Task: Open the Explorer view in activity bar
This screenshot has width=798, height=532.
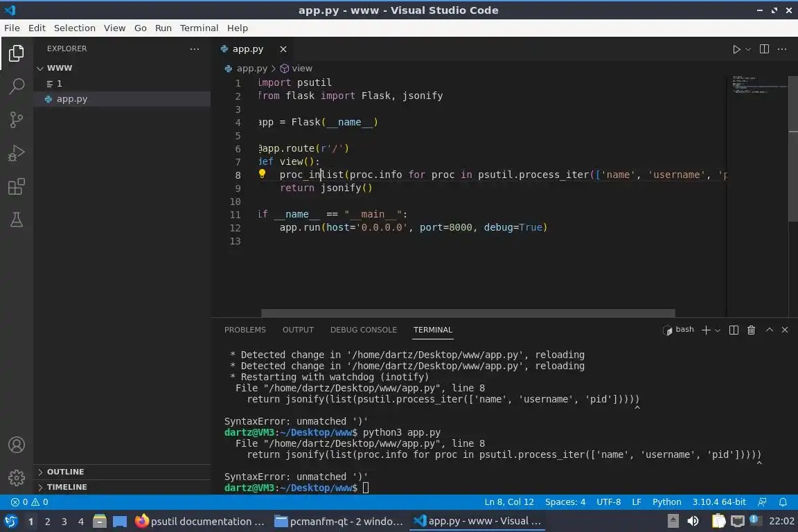Action: pos(17,53)
